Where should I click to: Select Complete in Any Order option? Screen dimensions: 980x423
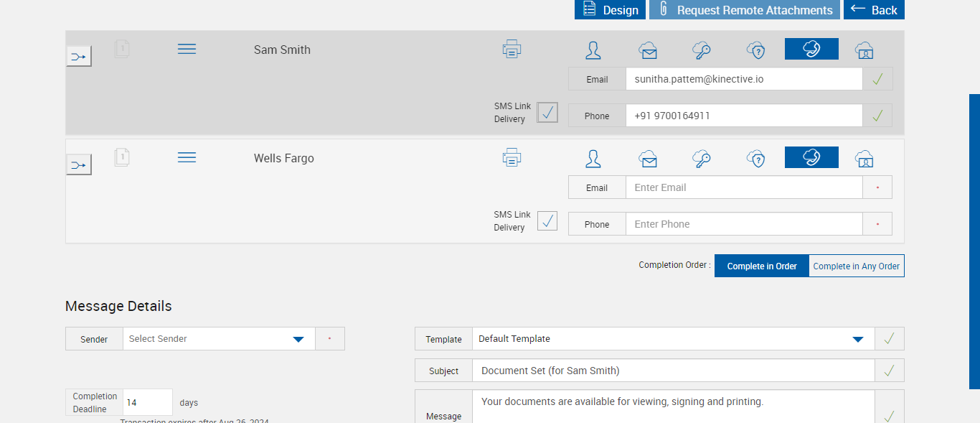[x=856, y=266]
